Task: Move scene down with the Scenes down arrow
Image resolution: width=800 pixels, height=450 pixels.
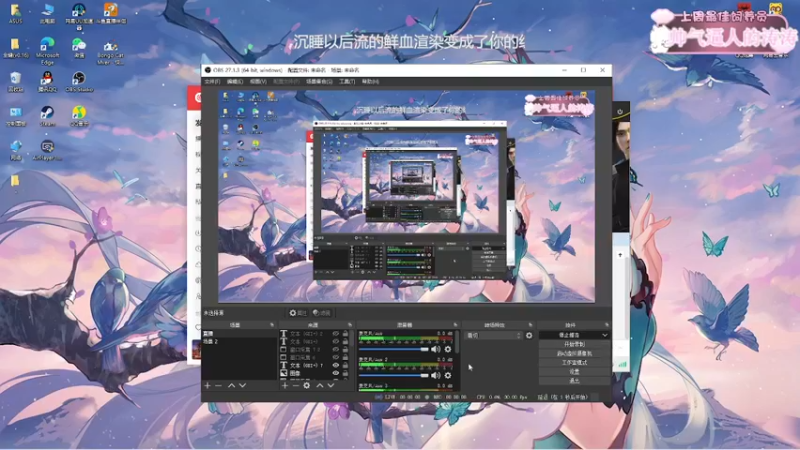Action: pos(242,386)
